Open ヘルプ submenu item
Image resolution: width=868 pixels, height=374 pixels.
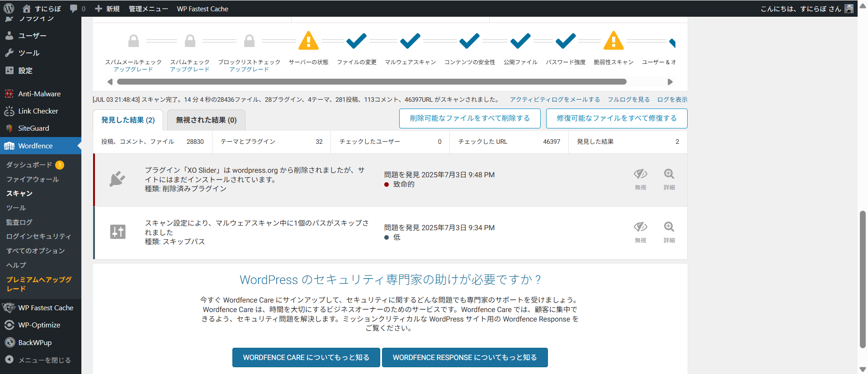point(16,265)
